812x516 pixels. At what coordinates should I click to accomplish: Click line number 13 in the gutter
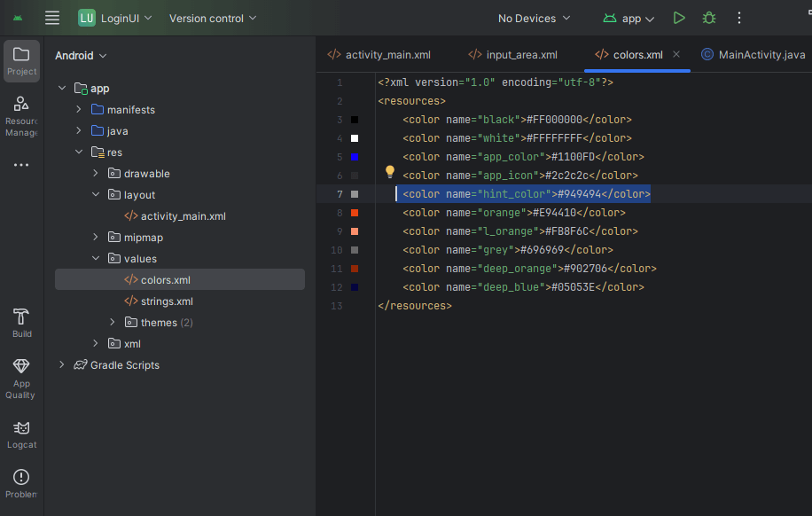pyautogui.click(x=337, y=306)
